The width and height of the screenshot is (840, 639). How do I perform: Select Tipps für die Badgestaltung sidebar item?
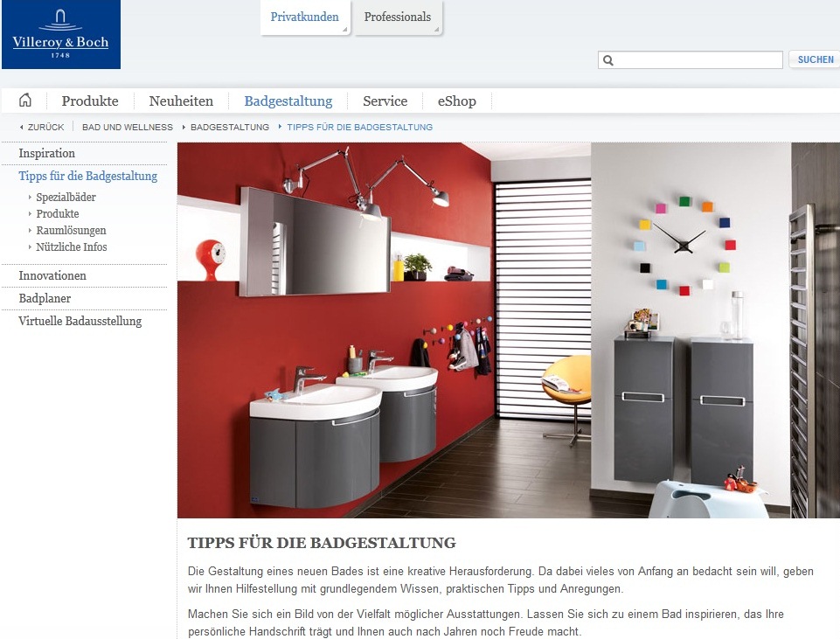(x=88, y=177)
